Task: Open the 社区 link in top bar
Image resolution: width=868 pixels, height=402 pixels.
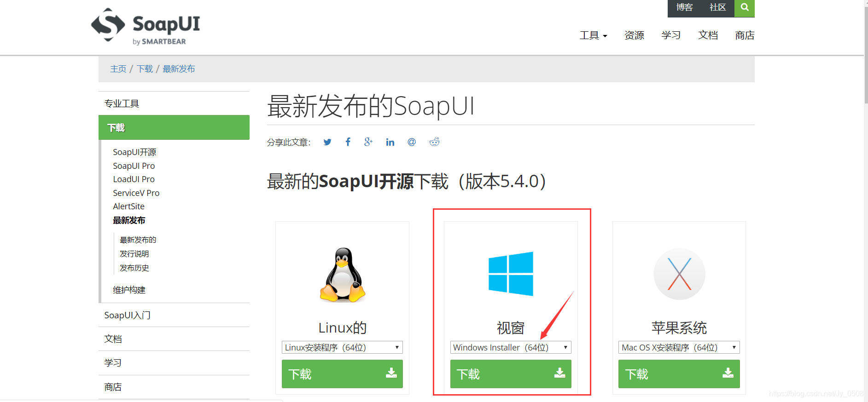Action: tap(717, 7)
